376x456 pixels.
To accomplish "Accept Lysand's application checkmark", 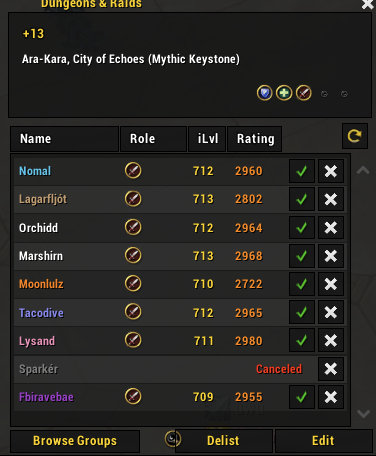I will pyautogui.click(x=302, y=341).
